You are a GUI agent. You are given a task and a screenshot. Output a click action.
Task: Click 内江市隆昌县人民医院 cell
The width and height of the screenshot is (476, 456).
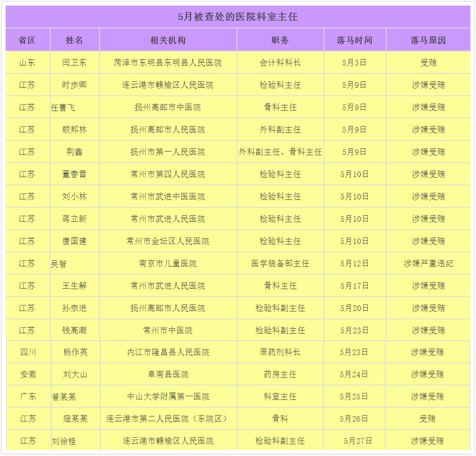[168, 352]
